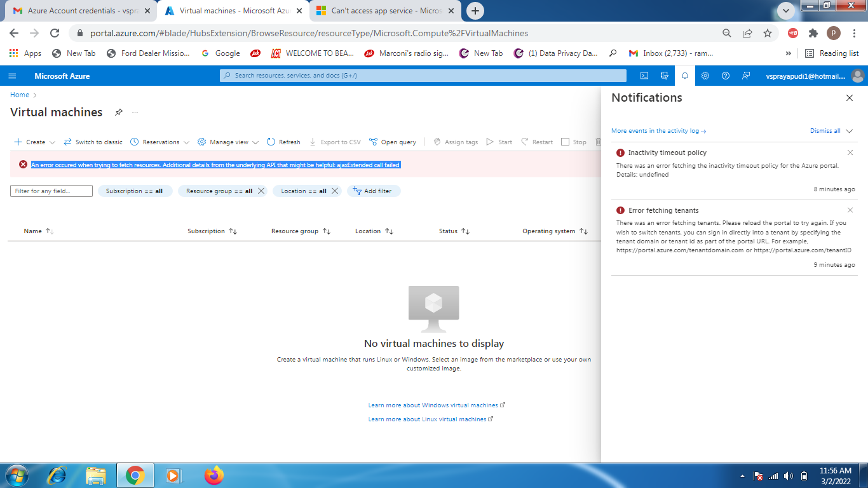
Task: Click the Search resources, services, and docs box
Action: 423,76
